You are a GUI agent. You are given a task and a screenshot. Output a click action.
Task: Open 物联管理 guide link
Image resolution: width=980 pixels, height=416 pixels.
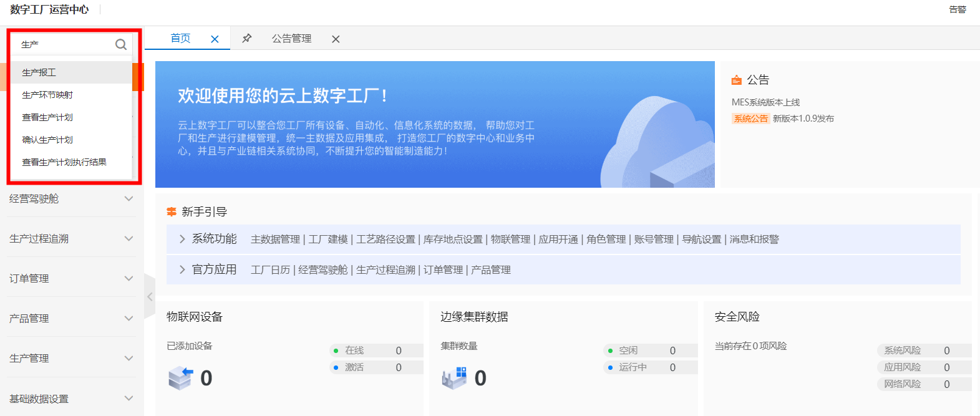pyautogui.click(x=510, y=239)
